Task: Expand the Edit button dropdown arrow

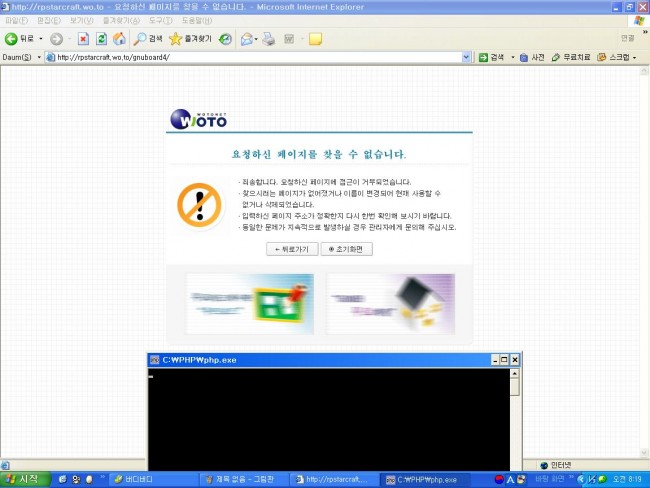Action: coord(303,39)
